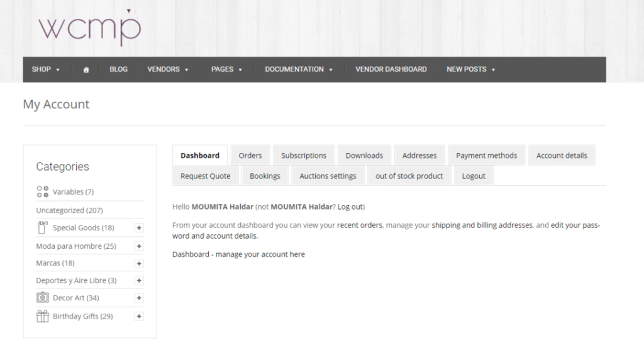The height and width of the screenshot is (347, 644).
Task: Open the Account details tab
Action: [562, 156]
